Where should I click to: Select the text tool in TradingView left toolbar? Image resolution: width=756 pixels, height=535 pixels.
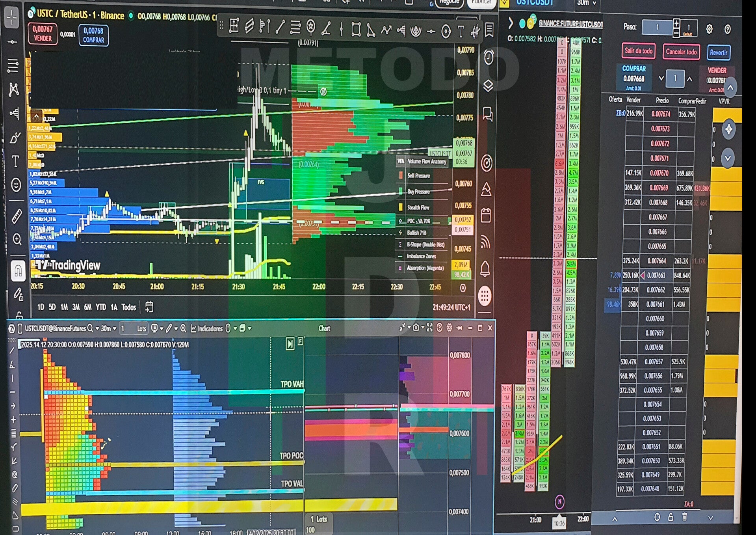[x=16, y=161]
